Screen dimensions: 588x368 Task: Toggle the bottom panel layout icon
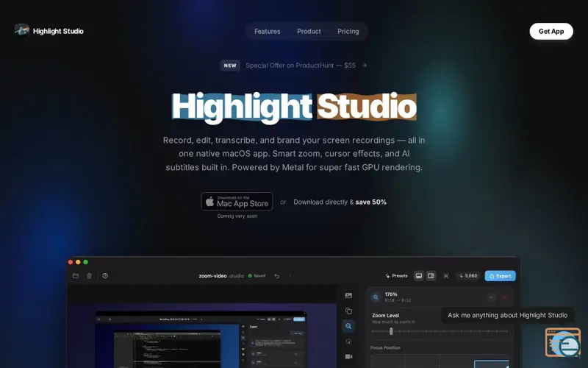[419, 276]
